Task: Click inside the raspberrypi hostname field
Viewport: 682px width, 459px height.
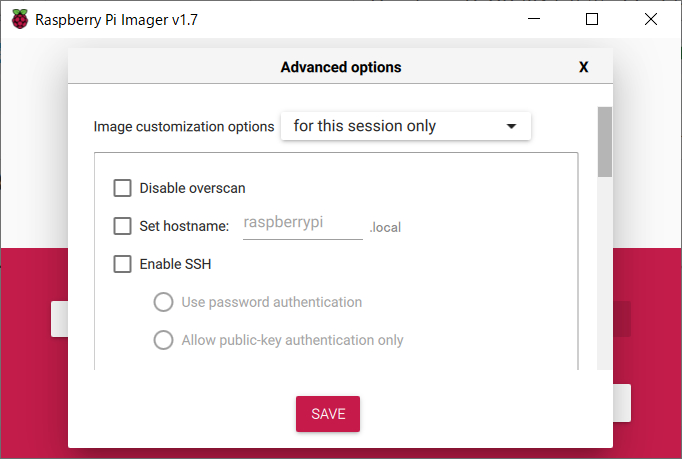Action: coord(303,225)
